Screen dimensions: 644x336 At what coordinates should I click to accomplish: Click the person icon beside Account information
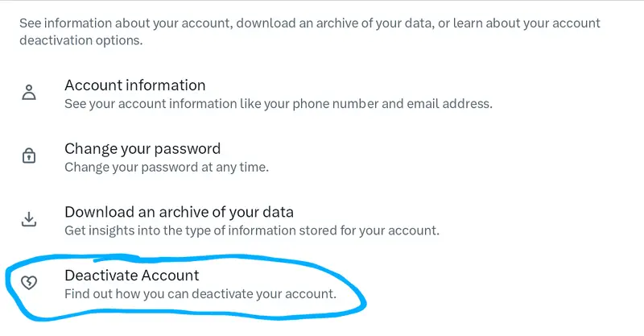(29, 92)
